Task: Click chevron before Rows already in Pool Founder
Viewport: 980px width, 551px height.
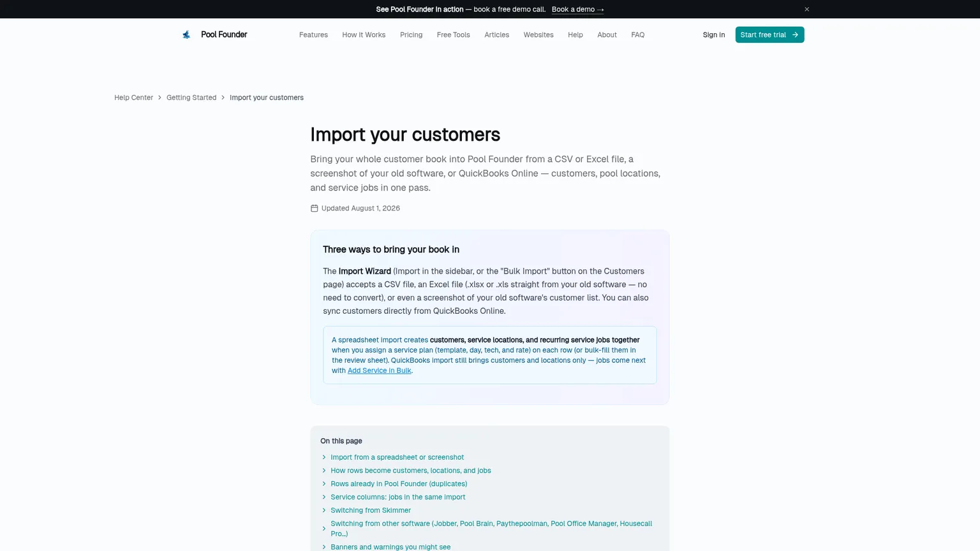Action: (x=324, y=484)
